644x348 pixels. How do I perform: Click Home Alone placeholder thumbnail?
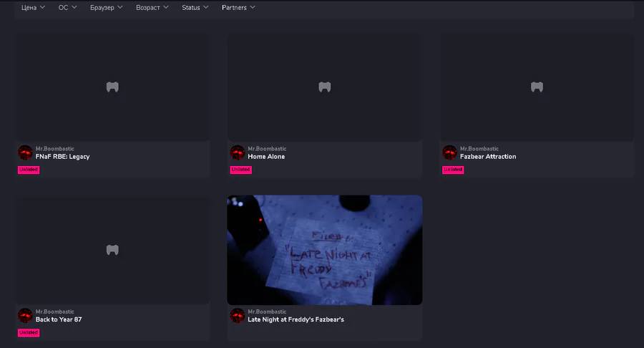[x=324, y=87]
